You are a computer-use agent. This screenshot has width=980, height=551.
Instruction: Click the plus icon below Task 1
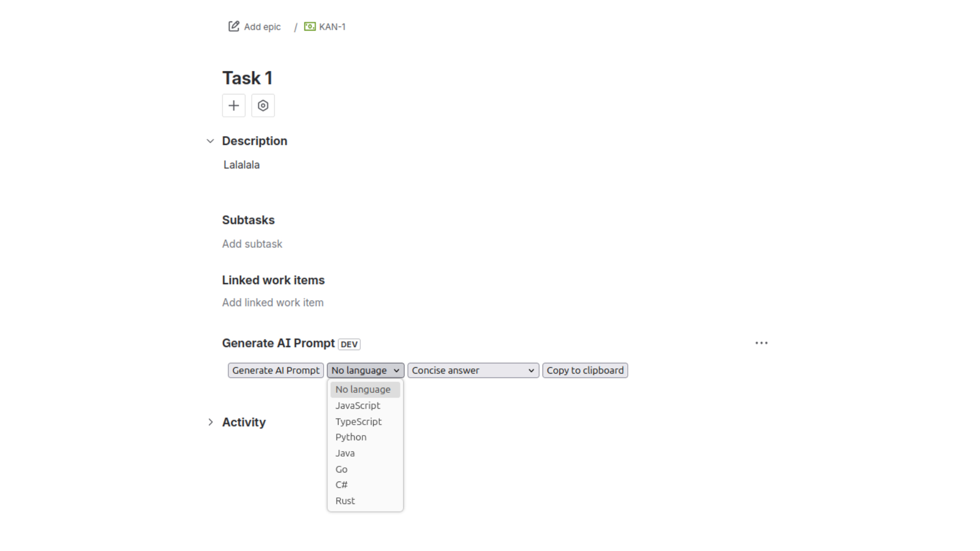(233, 106)
